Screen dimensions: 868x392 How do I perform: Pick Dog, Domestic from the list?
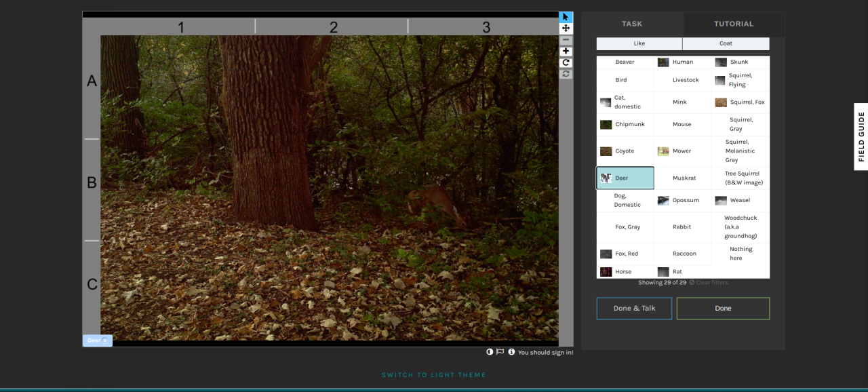point(625,201)
